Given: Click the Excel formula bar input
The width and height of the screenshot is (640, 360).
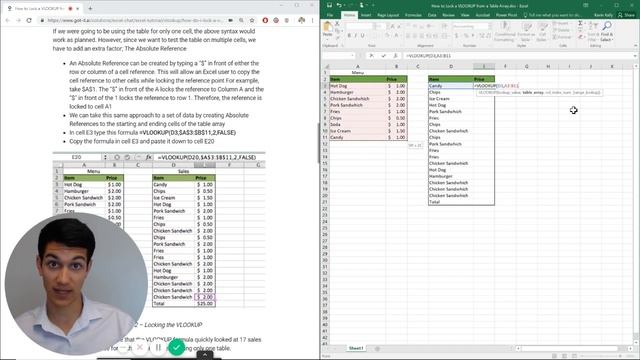Looking at the screenshot, I should point(518,56).
